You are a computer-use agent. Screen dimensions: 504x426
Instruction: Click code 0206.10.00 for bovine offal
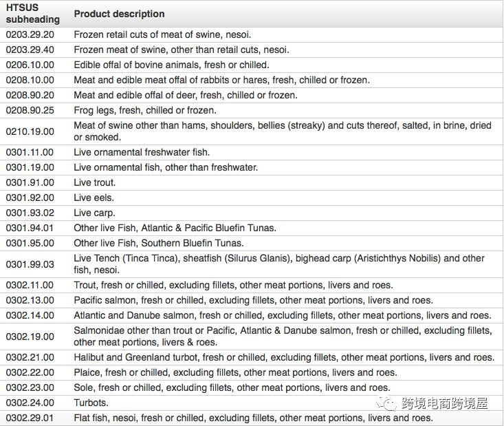(x=30, y=65)
